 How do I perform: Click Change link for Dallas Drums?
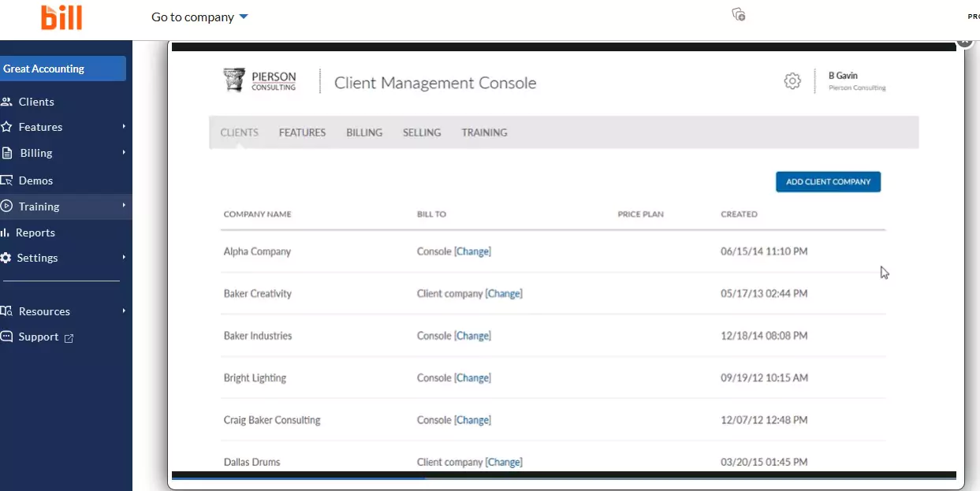point(504,462)
